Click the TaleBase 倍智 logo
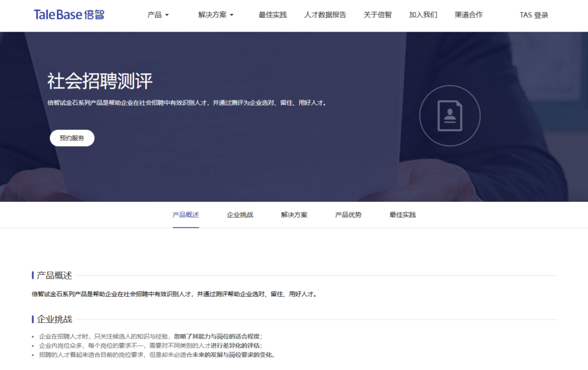This screenshot has height=370, width=588. point(68,14)
